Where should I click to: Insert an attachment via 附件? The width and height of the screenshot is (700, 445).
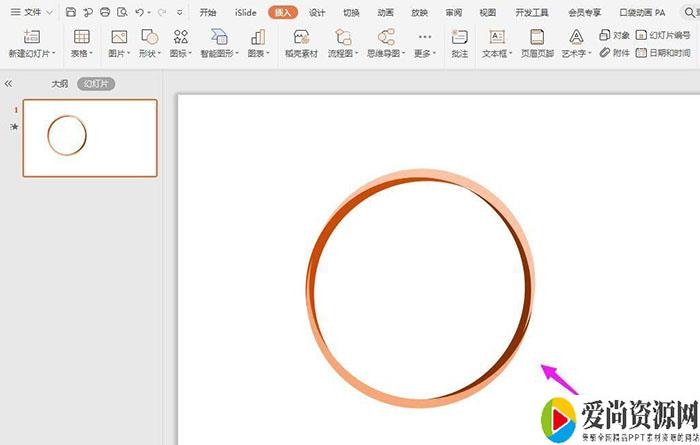tap(615, 52)
